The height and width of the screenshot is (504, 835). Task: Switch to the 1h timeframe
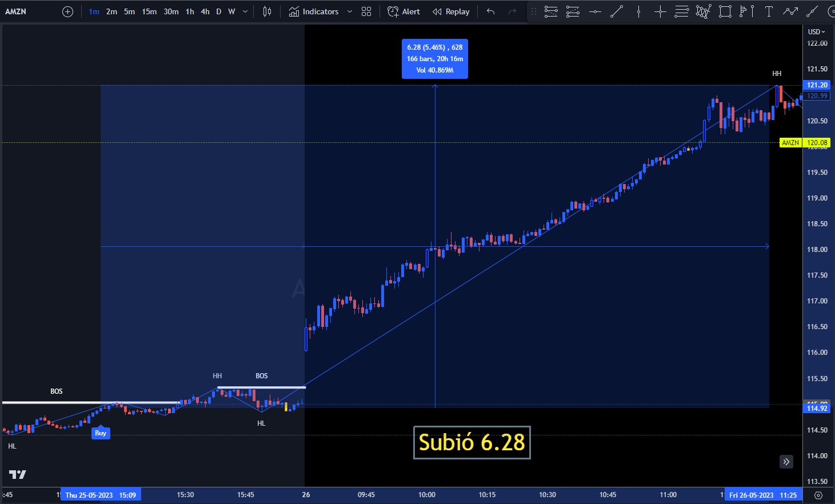tap(190, 11)
